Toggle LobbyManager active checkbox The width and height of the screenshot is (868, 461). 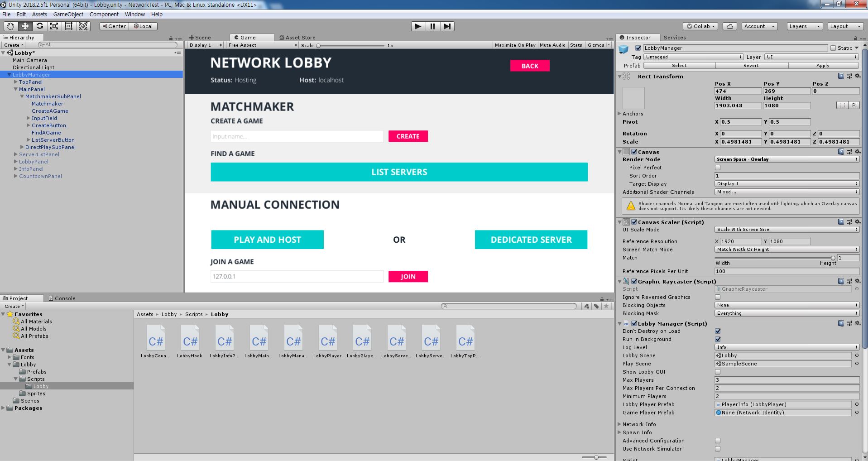pyautogui.click(x=638, y=48)
